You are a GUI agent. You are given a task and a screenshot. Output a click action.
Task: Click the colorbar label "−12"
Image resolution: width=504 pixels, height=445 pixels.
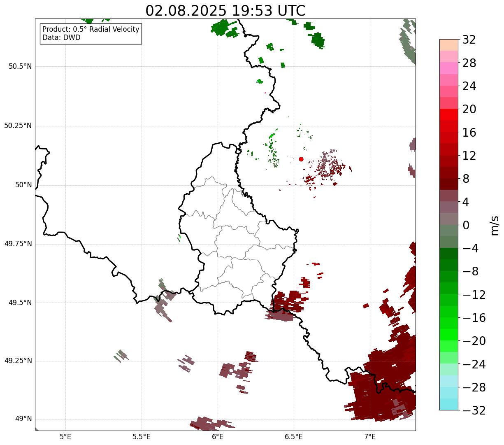click(x=474, y=295)
